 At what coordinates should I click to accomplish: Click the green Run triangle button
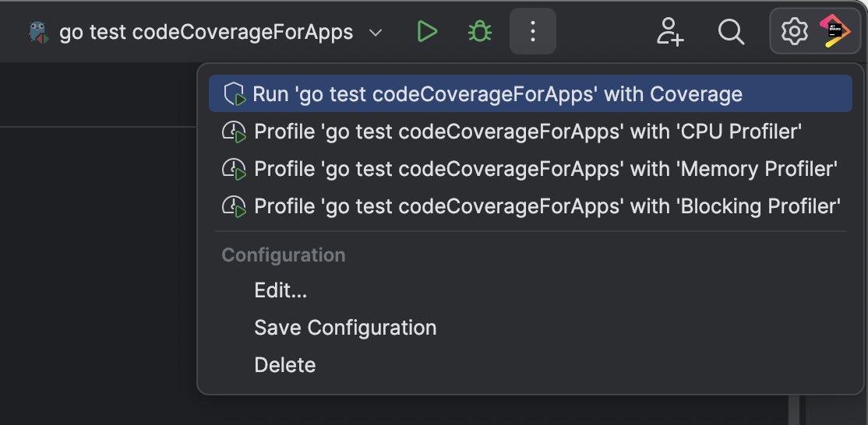coord(426,32)
